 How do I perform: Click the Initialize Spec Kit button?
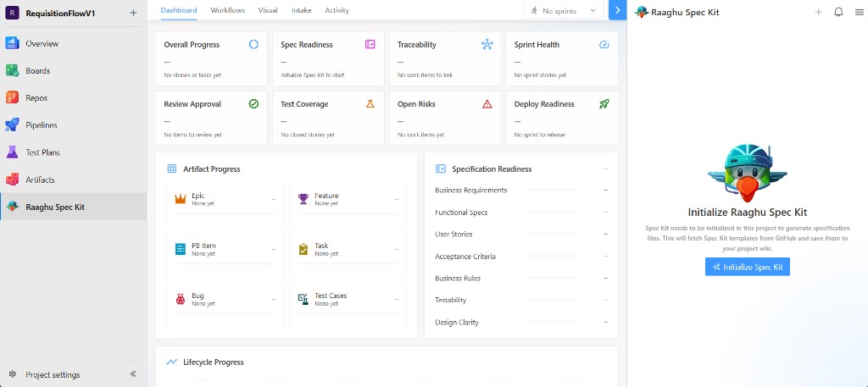click(x=748, y=267)
